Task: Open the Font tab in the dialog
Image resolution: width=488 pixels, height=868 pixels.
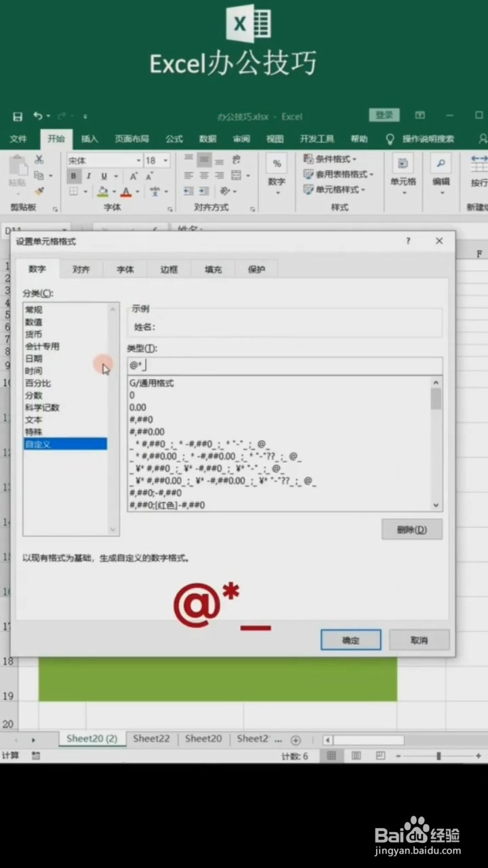Action: tap(125, 269)
